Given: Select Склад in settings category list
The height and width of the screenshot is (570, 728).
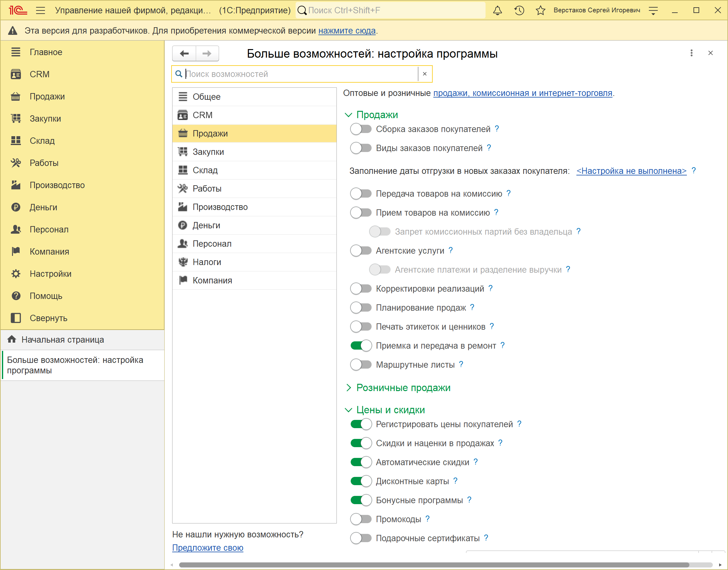Looking at the screenshot, I should pos(254,170).
